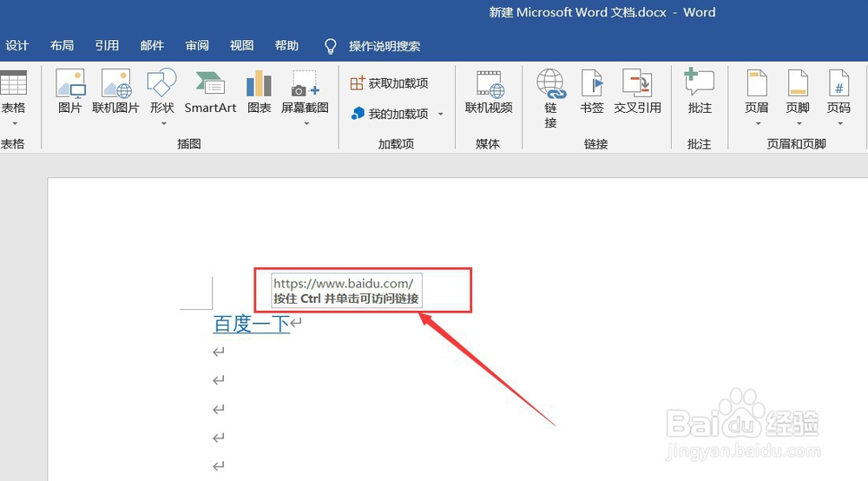This screenshot has height=481, width=868.
Task: Open the Mailings (邮件) tab
Action: 152,45
